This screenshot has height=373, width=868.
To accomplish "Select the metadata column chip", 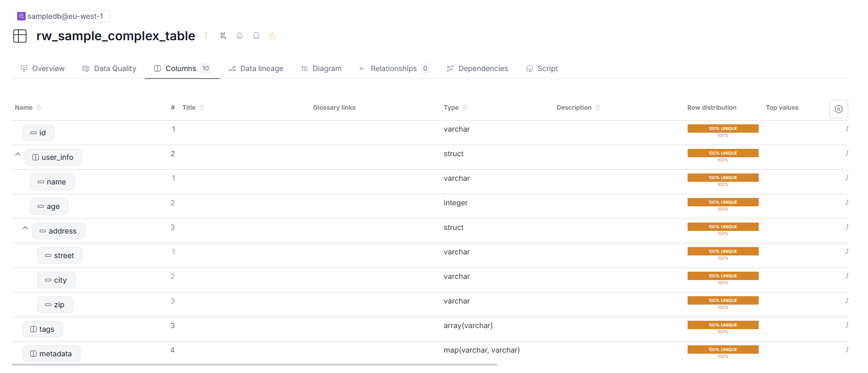I will tap(51, 354).
